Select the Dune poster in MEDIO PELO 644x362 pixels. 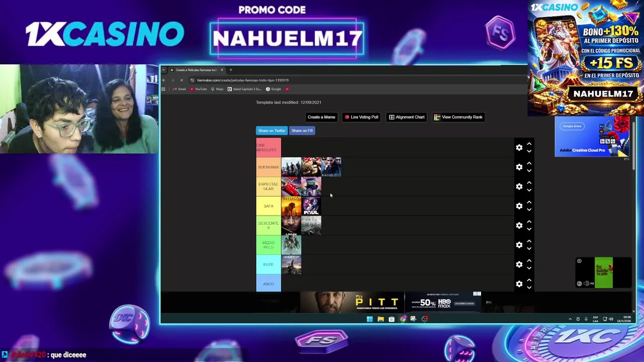pos(291,245)
